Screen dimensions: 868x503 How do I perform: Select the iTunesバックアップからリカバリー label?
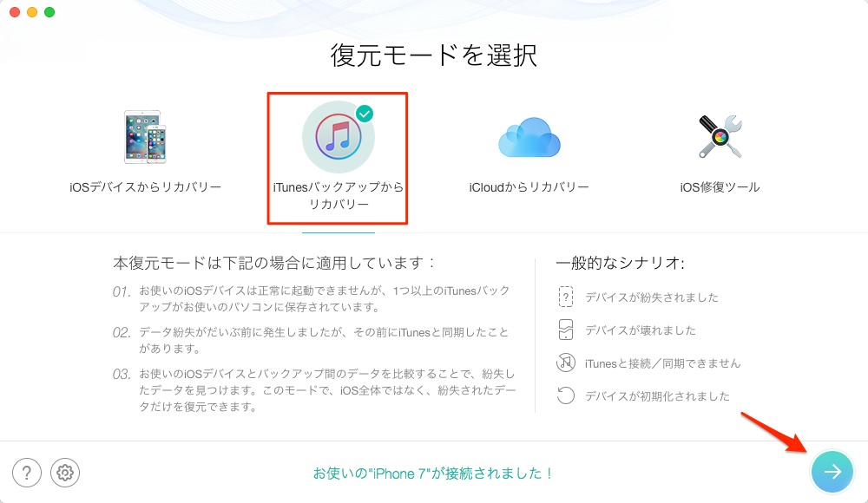coord(339,196)
